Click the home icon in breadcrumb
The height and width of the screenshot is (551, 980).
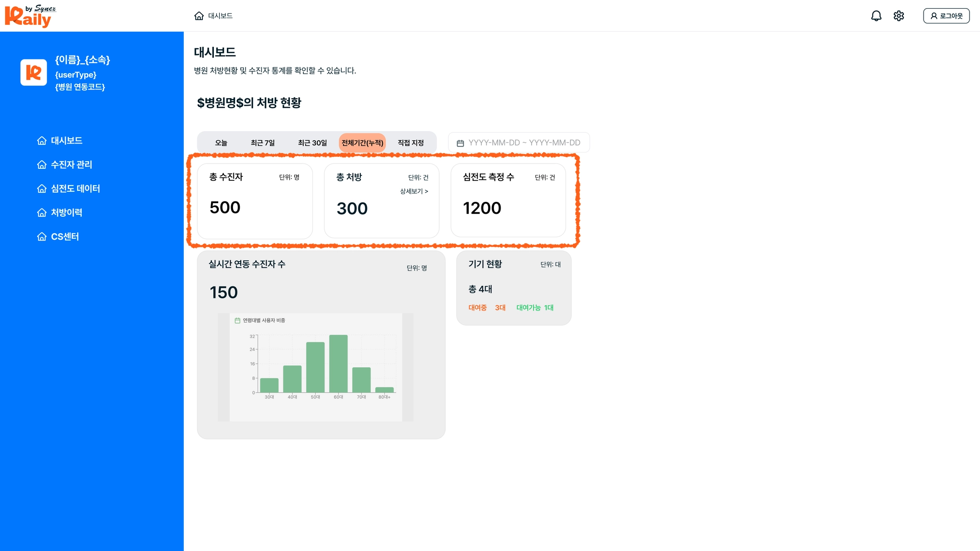pos(199,16)
